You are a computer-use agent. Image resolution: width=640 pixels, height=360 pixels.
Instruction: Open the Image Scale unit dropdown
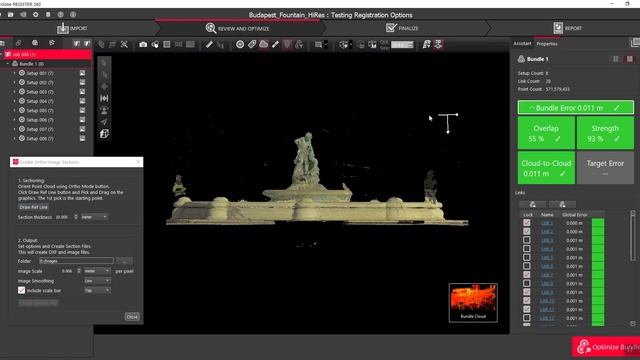point(97,271)
